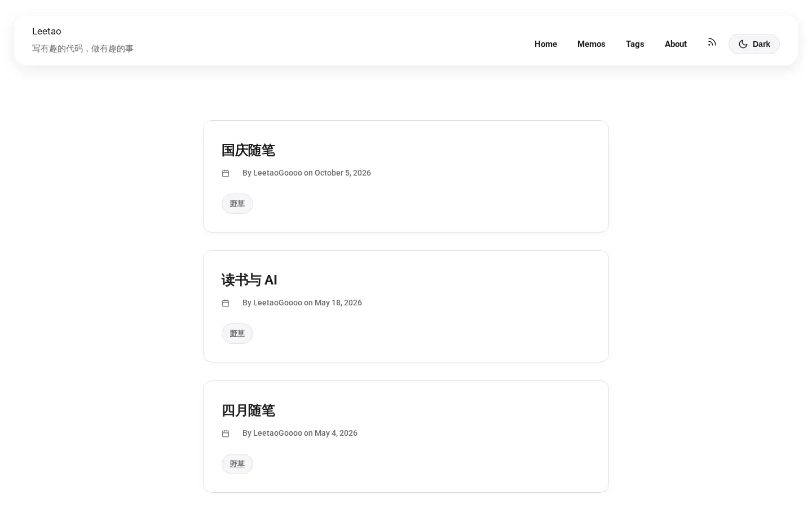This screenshot has width=812, height=508.
Task: Open the RSS feed icon
Action: pyautogui.click(x=712, y=42)
